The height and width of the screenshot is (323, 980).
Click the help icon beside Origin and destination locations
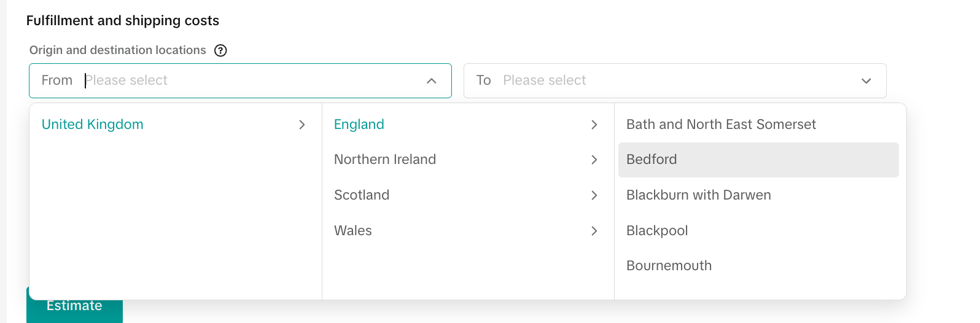pos(220,50)
